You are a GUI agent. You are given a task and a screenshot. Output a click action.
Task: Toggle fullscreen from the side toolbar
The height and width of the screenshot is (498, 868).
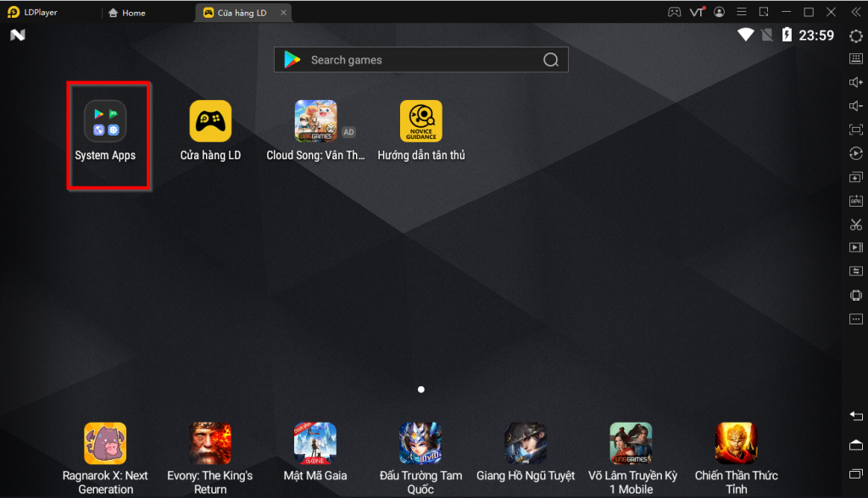click(856, 130)
